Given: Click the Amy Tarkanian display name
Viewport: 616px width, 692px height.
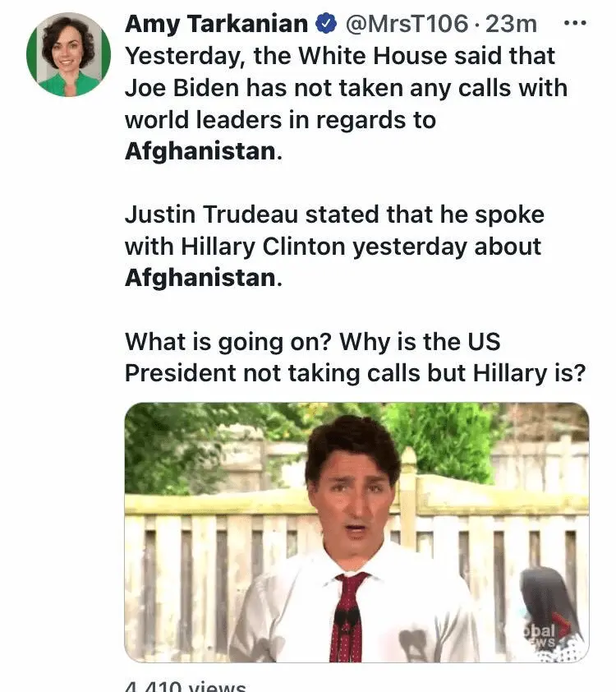Looking at the screenshot, I should point(216,24).
